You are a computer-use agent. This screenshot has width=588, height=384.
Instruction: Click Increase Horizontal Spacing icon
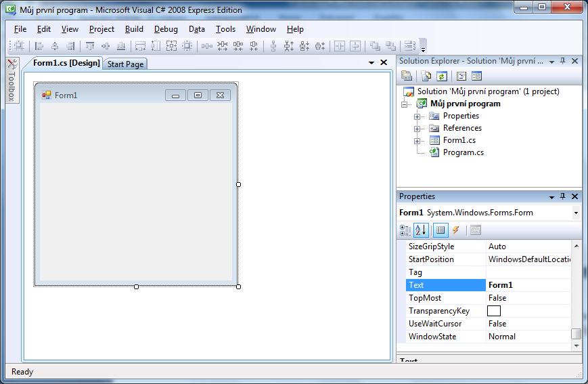pyautogui.click(x=223, y=46)
